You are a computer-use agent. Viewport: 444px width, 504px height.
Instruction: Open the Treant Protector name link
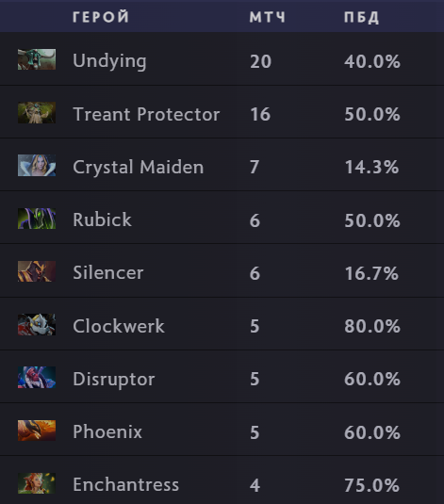tap(146, 114)
